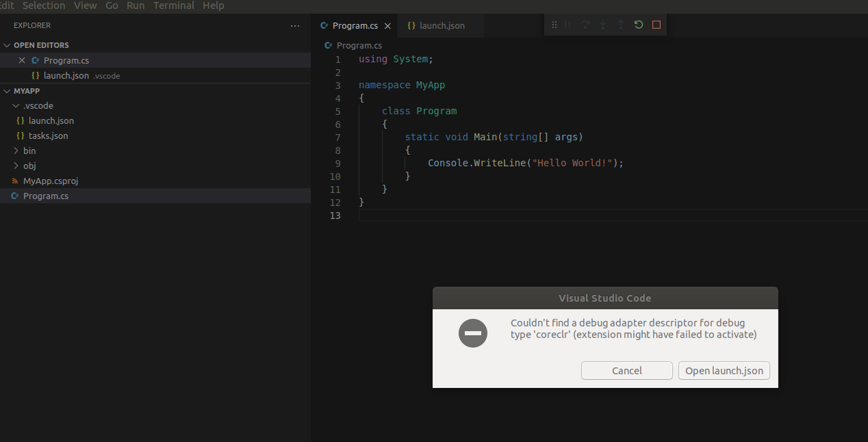Click the Step Out debug icon

(x=620, y=25)
